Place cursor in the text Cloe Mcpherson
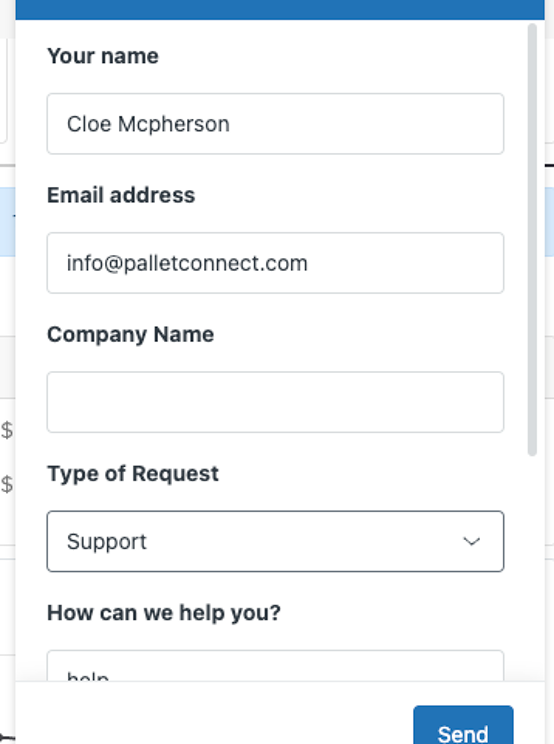The image size is (554, 744). (x=148, y=124)
